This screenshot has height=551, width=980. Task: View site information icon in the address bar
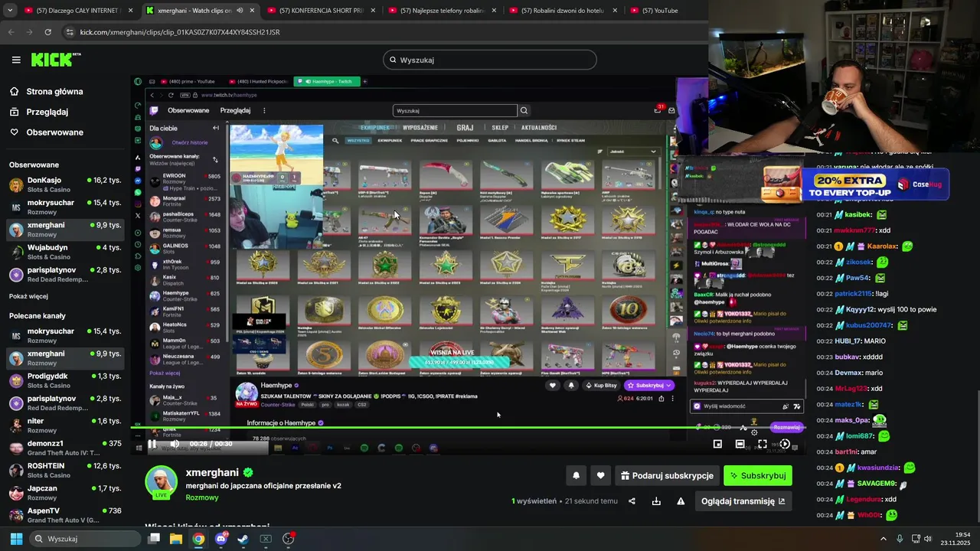[70, 32]
